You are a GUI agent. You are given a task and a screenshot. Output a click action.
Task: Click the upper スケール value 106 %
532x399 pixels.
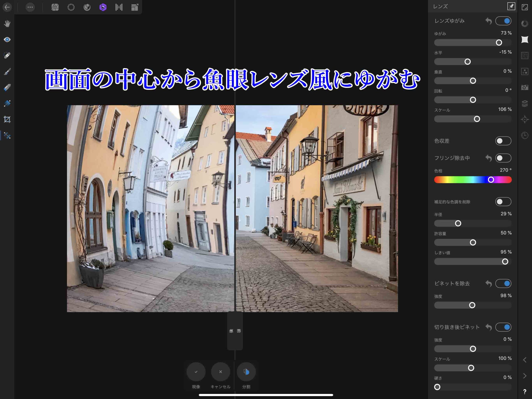point(505,109)
